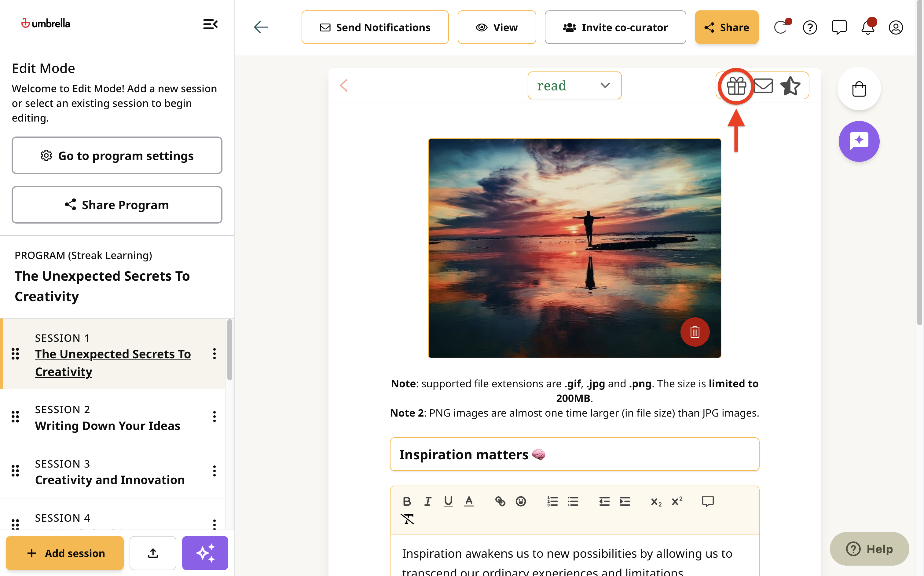Open Session 4 options menu
The height and width of the screenshot is (576, 924).
pyautogui.click(x=215, y=524)
